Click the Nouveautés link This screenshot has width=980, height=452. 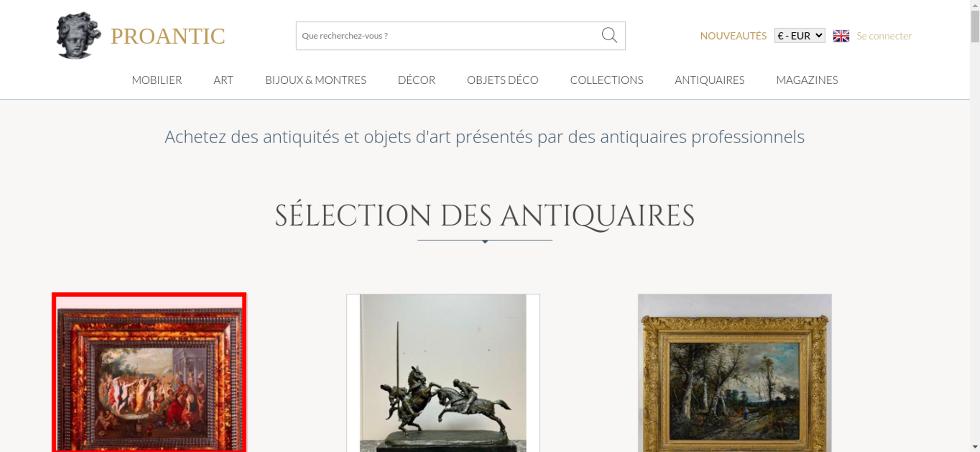(733, 36)
